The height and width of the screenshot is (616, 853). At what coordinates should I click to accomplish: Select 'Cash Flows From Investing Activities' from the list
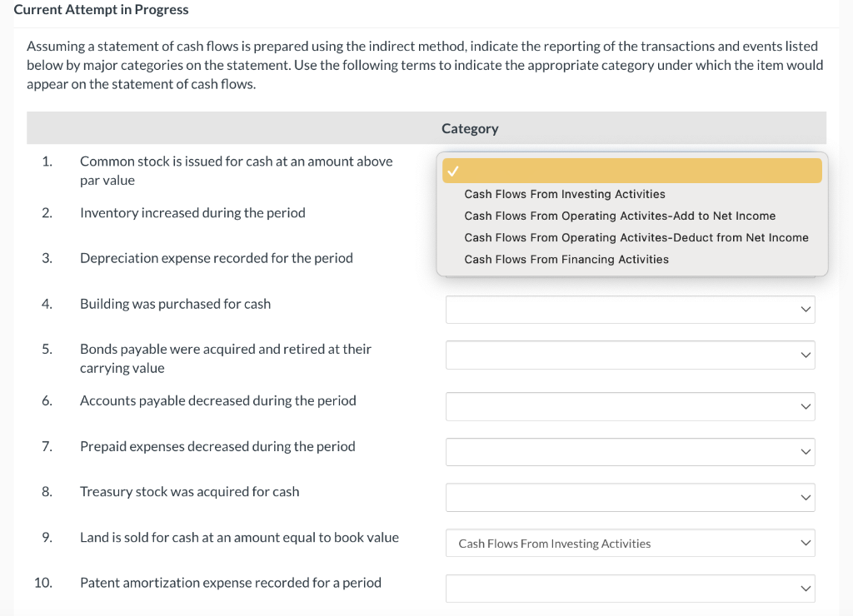tap(564, 194)
